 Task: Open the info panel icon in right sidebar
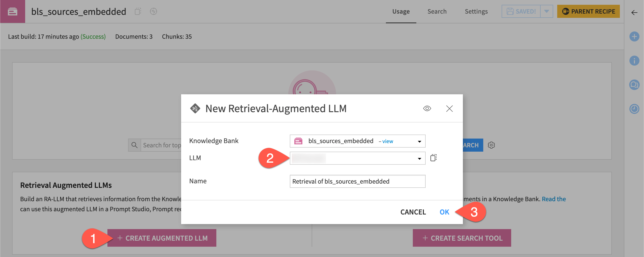click(x=634, y=61)
